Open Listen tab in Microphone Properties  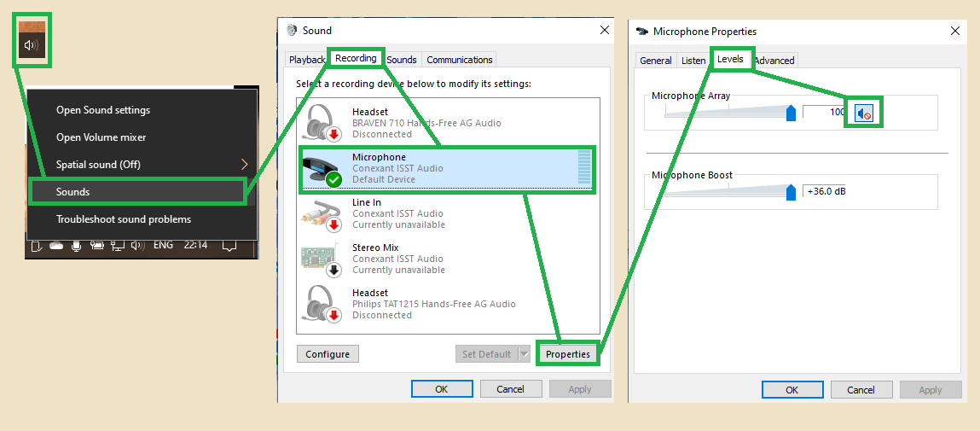(x=693, y=60)
